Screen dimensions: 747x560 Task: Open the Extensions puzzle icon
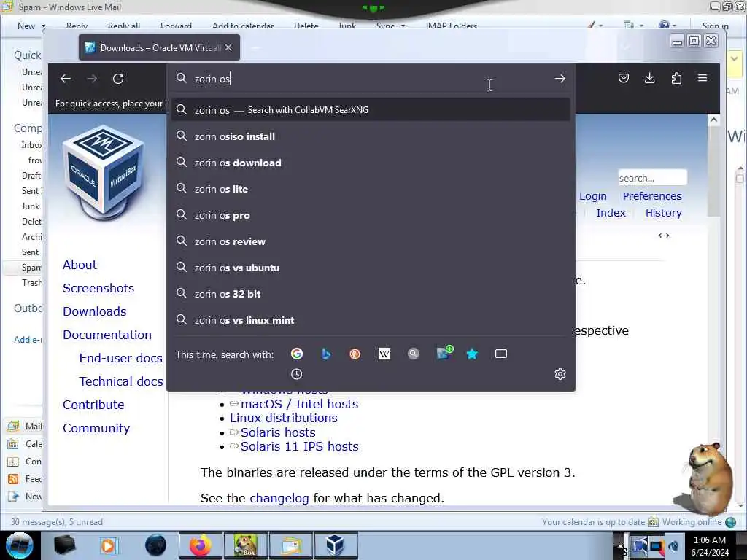(x=676, y=78)
